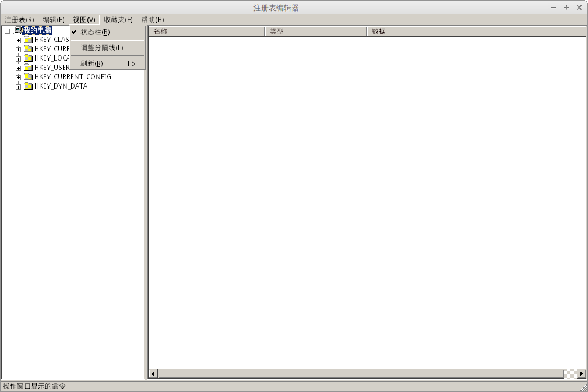Minimize the 注册表编辑器 window
Screen dimensions: 588x392
point(554,8)
